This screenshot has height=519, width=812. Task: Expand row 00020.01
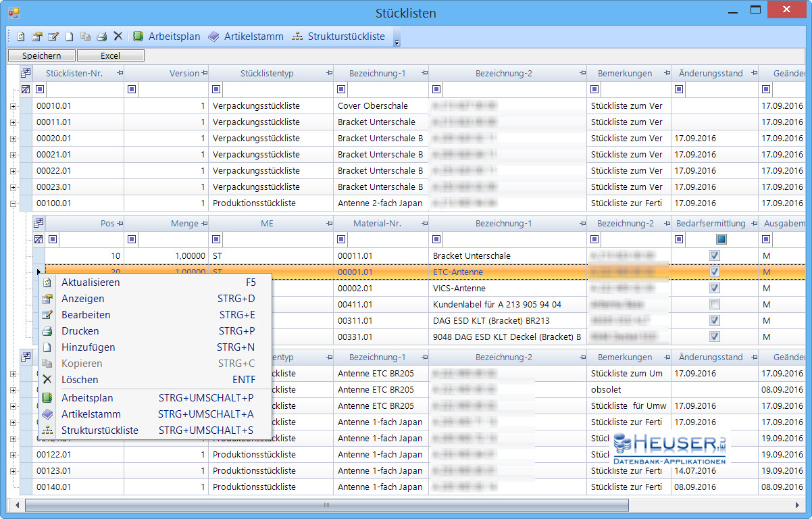[x=13, y=139]
